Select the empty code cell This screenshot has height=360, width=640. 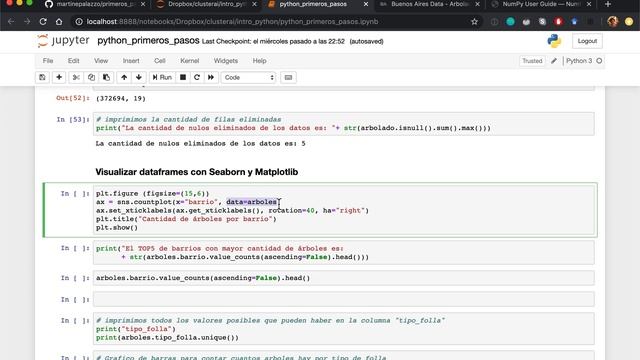point(344,299)
